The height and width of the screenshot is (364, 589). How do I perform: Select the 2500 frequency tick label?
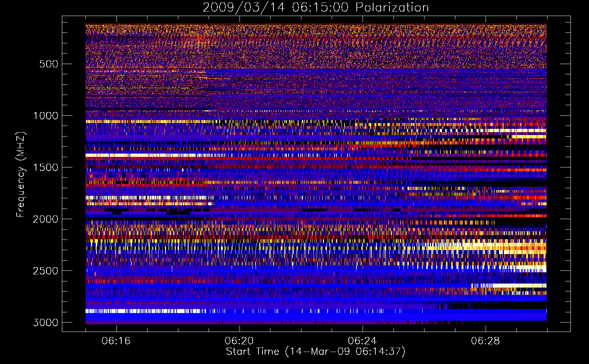tap(46, 271)
